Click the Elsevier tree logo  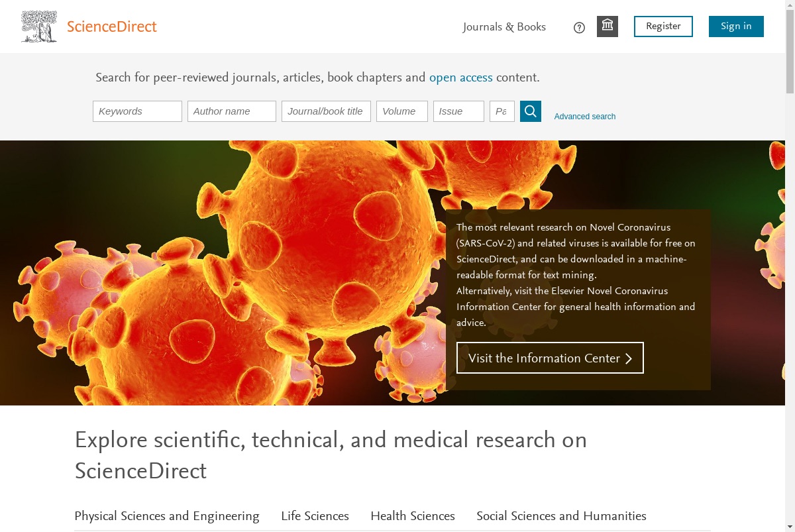tap(39, 27)
